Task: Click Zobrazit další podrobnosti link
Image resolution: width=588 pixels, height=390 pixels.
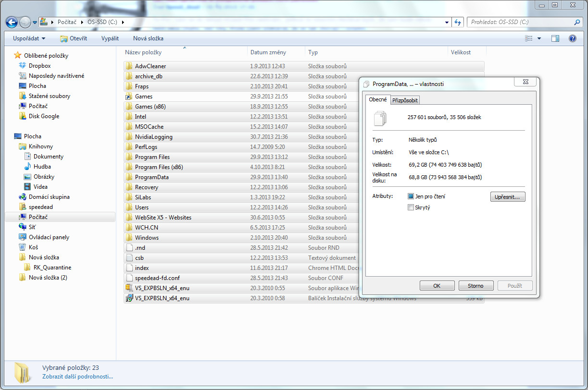Action: (77, 377)
